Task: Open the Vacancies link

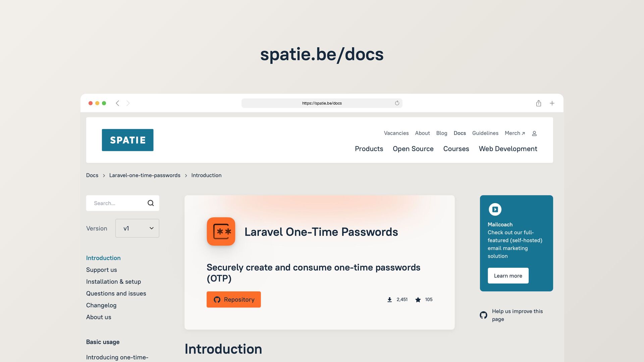Action: click(x=396, y=133)
